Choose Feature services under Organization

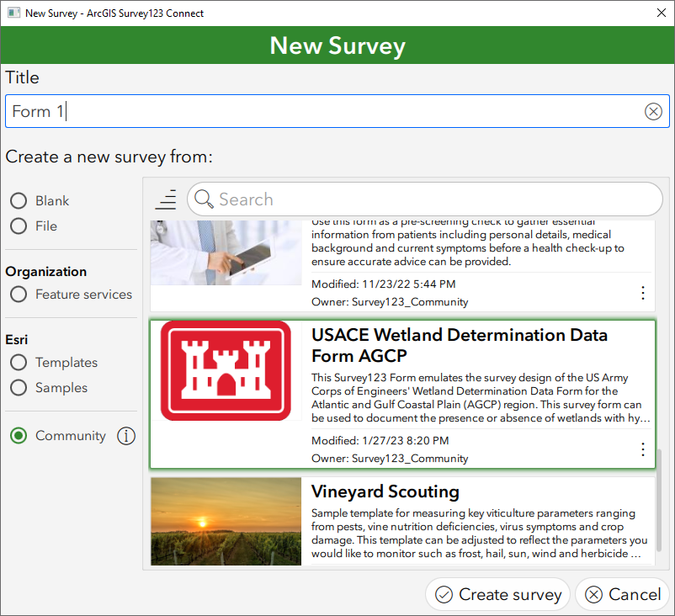pyautogui.click(x=18, y=294)
